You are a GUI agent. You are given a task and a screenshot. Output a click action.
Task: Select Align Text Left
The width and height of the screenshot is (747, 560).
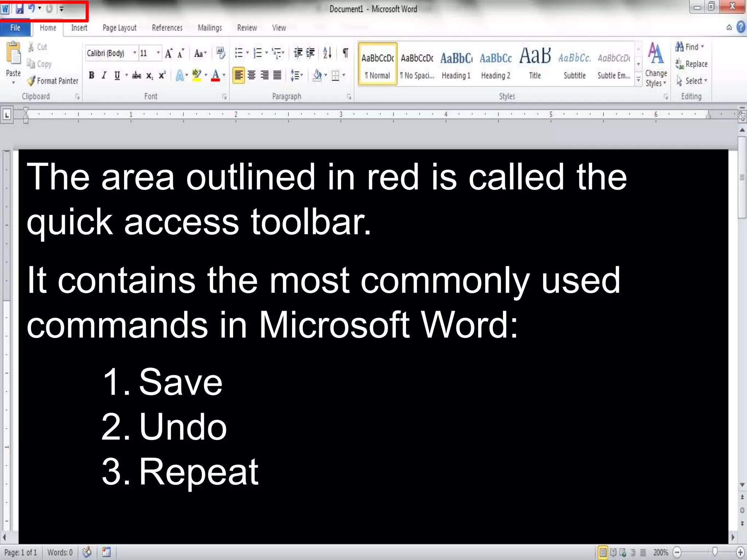(239, 75)
